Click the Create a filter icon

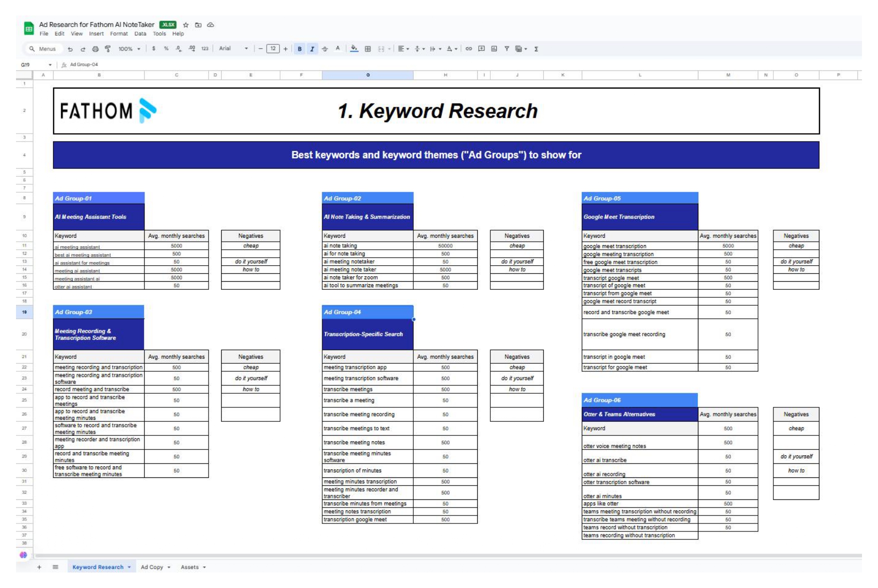pos(507,49)
